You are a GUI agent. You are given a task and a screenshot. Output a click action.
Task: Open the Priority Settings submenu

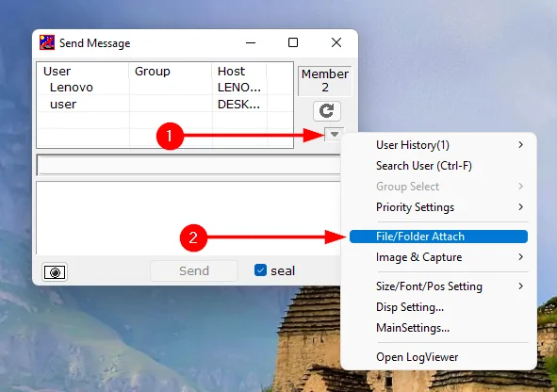[438, 207]
